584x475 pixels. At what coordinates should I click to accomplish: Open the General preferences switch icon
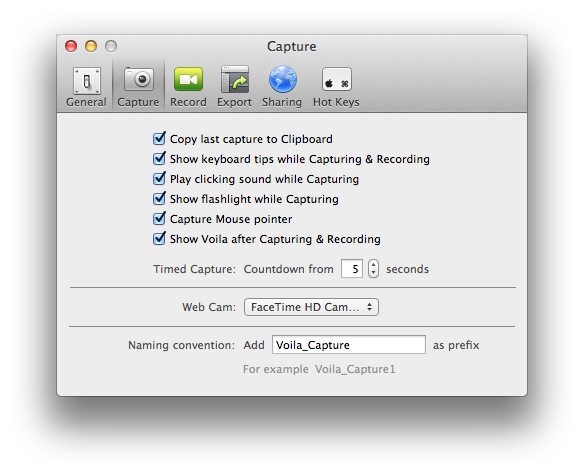(87, 80)
